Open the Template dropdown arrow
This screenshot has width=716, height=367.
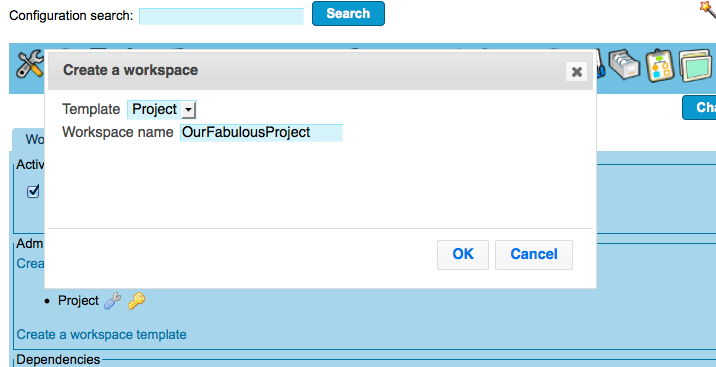188,110
